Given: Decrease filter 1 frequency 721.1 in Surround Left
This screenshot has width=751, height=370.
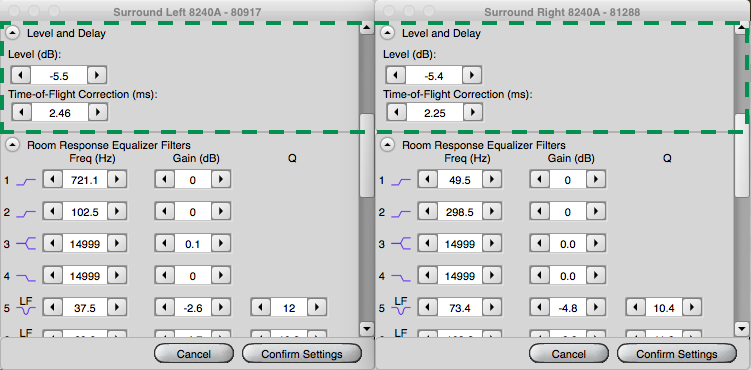Looking at the screenshot, I should coord(53,180).
